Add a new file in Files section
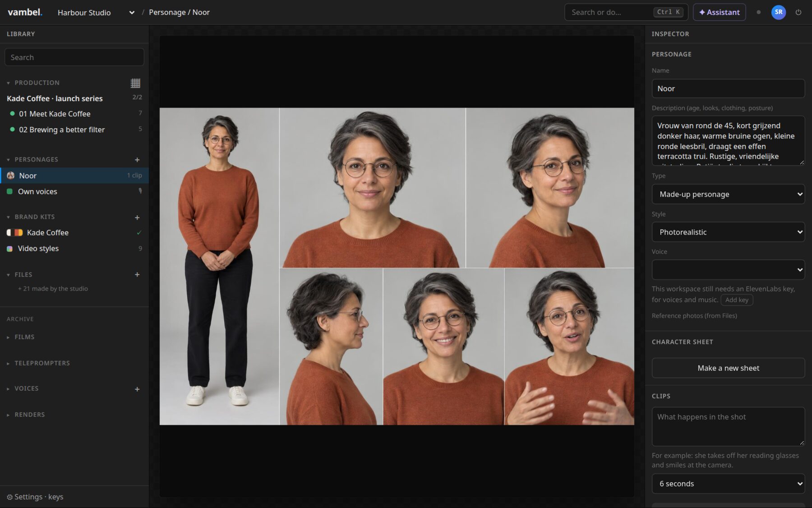812x508 pixels. pyautogui.click(x=137, y=274)
